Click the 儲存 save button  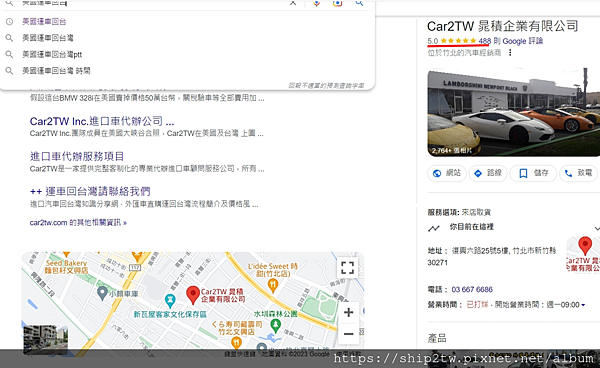click(x=533, y=173)
